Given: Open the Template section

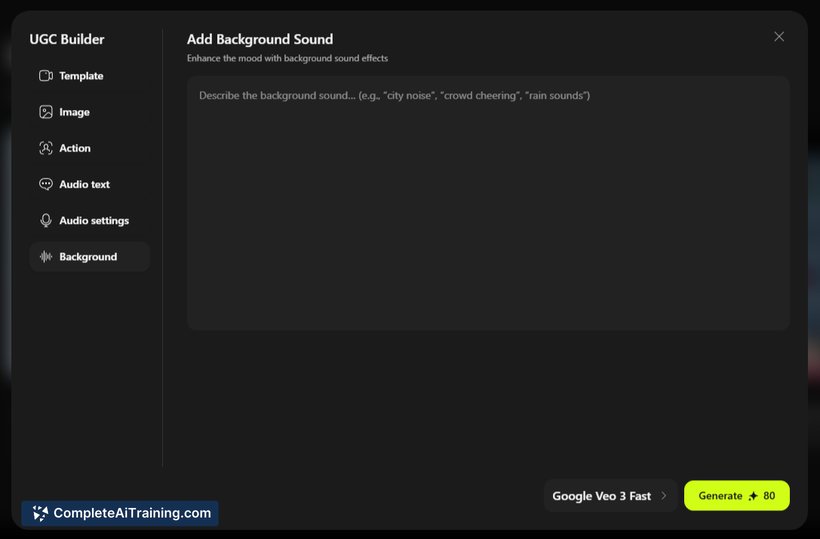Looking at the screenshot, I should click(x=90, y=76).
